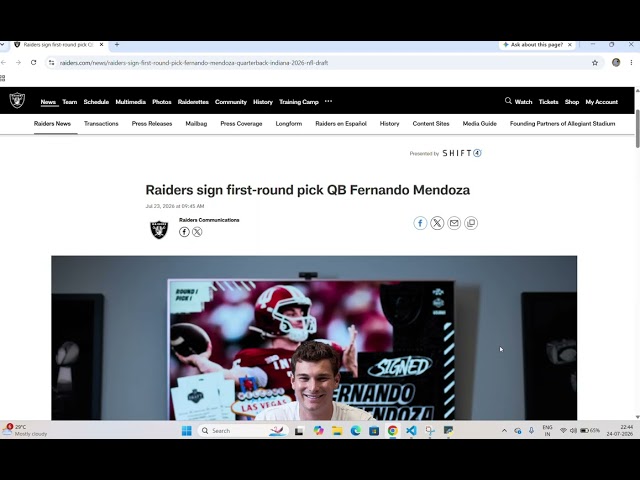
Task: Open the Photos menu item
Action: 162,102
